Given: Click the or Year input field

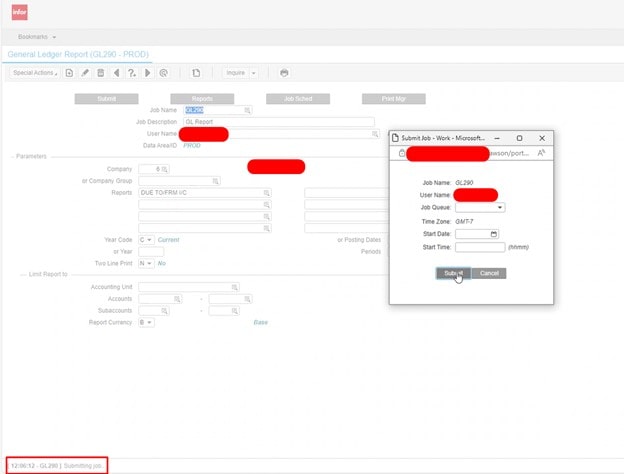Looking at the screenshot, I should coord(151,252).
